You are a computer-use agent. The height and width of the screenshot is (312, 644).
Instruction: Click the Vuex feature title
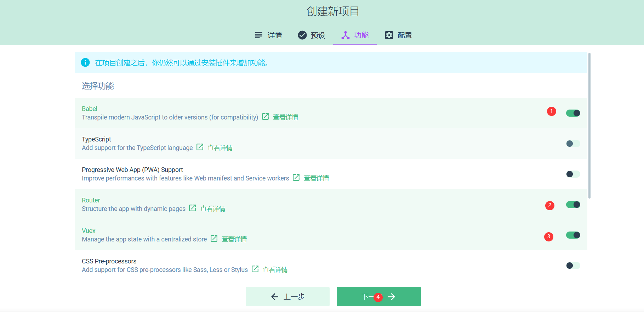tap(89, 230)
